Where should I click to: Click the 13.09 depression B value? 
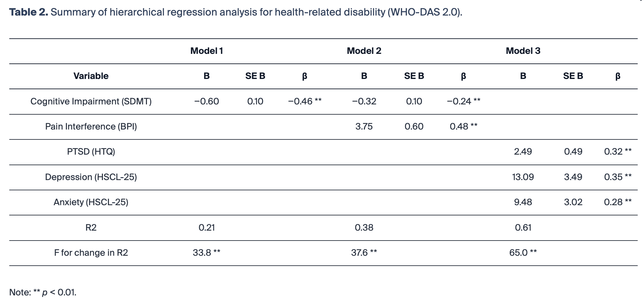click(523, 177)
